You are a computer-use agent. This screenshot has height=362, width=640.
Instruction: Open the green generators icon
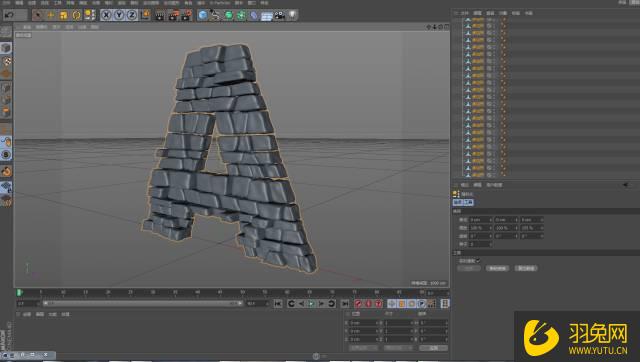[x=229, y=15]
